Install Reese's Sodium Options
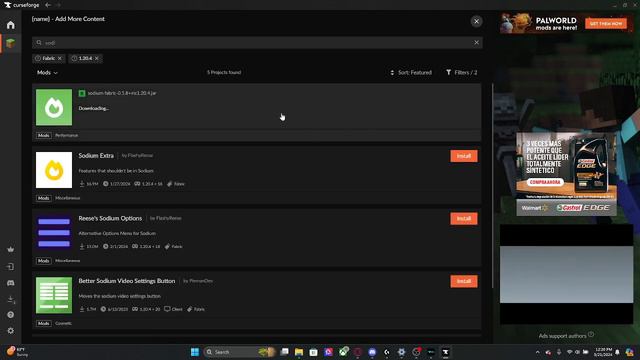The image size is (640, 360). pos(464,218)
